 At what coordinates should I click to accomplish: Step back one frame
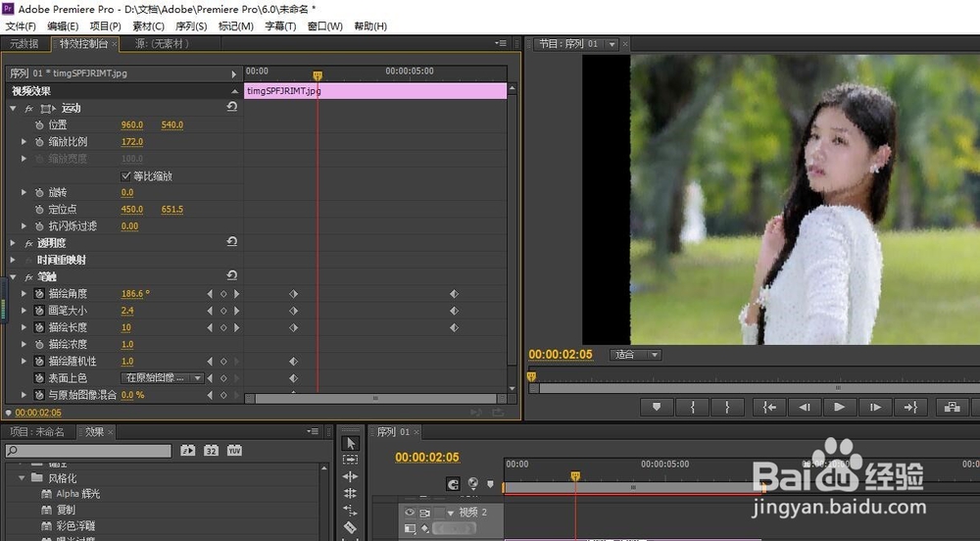pos(805,408)
